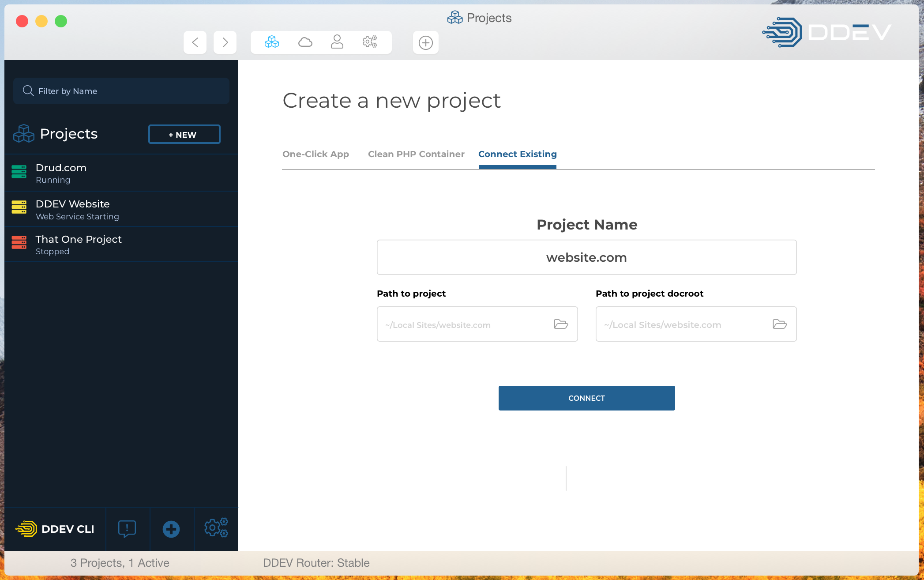Open the feedback speech bubble icon
The height and width of the screenshot is (580, 924).
[x=127, y=528]
